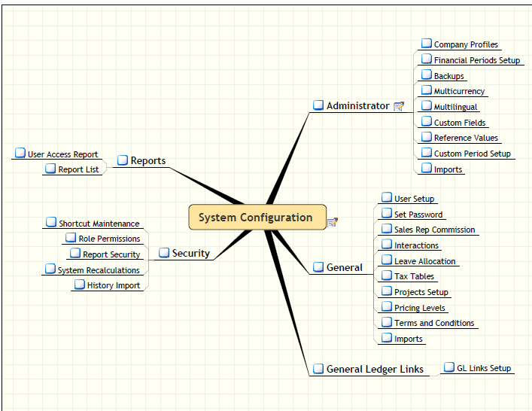This screenshot has height=411, width=532.
Task: Click the blue icon before GL Links Setup
Action: [x=449, y=367]
